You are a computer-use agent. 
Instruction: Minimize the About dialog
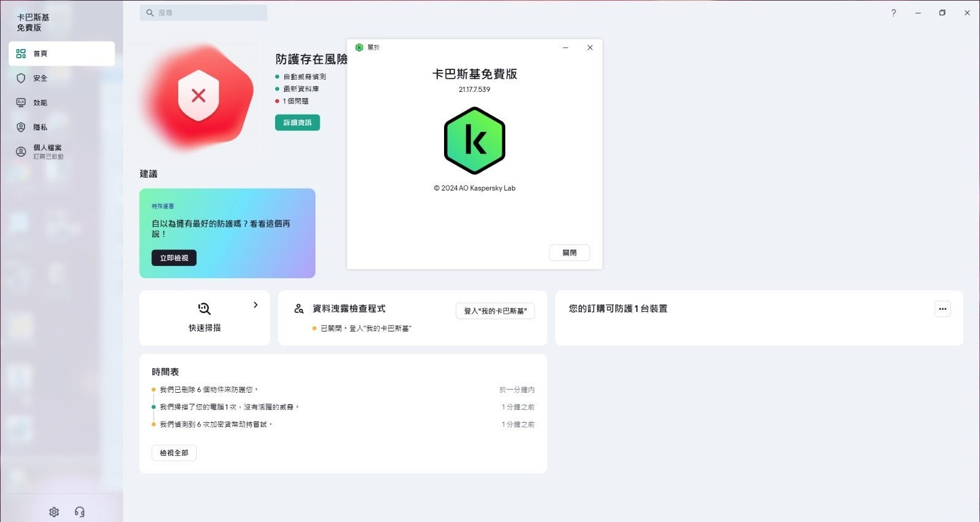point(565,47)
